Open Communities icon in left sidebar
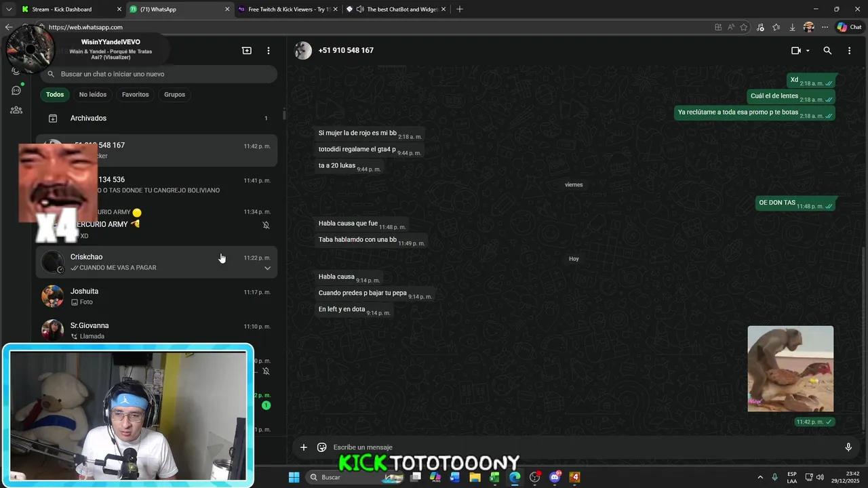The image size is (868, 488). pos(16,110)
